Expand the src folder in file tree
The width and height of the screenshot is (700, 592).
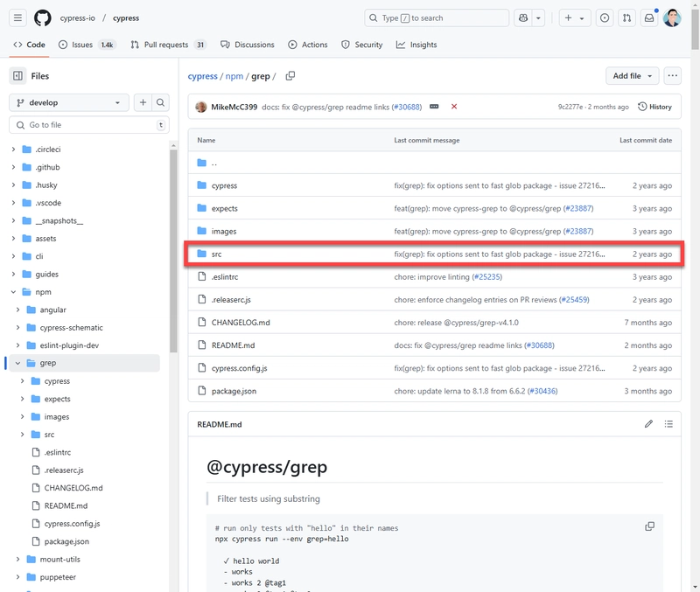(x=23, y=435)
